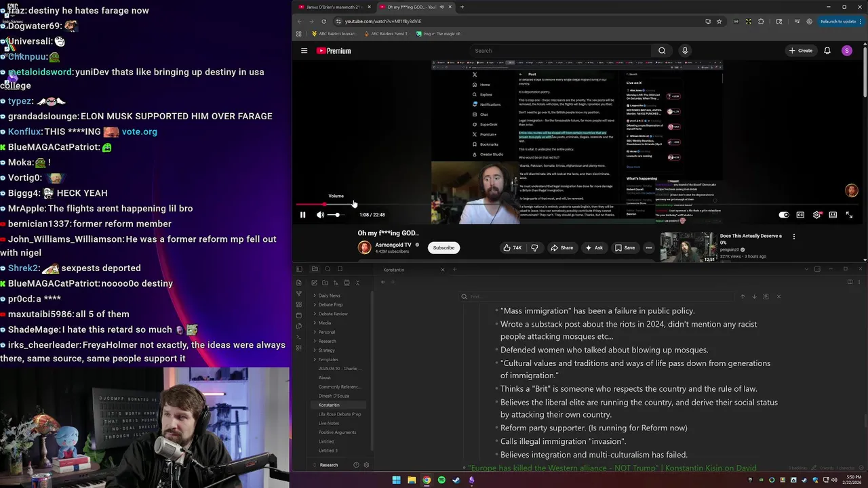Image resolution: width=868 pixels, height=488 pixels.
Task: Open the recommended penguinz0 video thumbnail
Action: tap(688, 247)
